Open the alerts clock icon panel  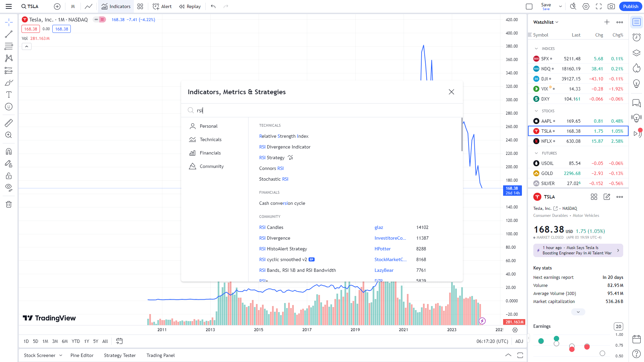(x=636, y=37)
